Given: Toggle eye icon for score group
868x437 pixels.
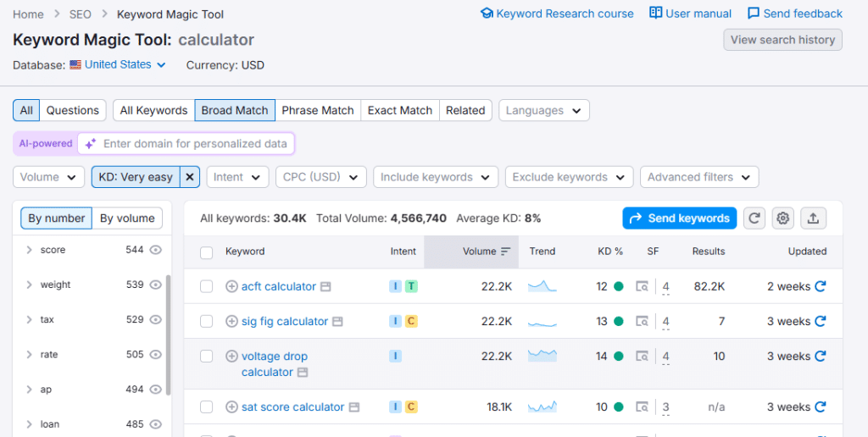Looking at the screenshot, I should pos(156,250).
